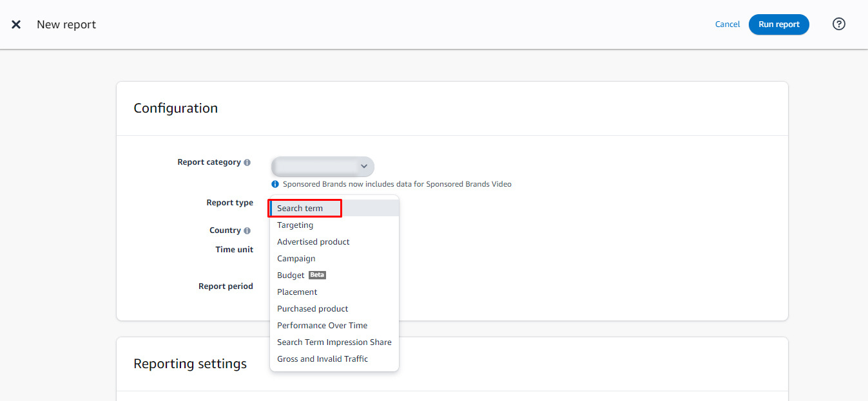Click the Beta badge next to Budget
Screen dimensions: 868x401
point(317,274)
